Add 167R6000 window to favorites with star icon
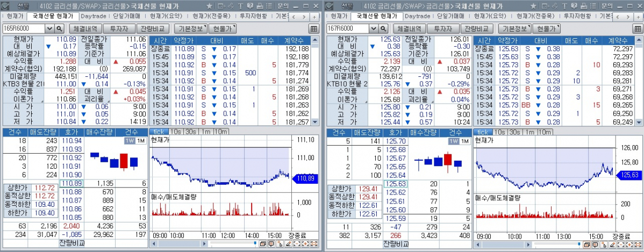The image size is (644, 252). pos(533,6)
